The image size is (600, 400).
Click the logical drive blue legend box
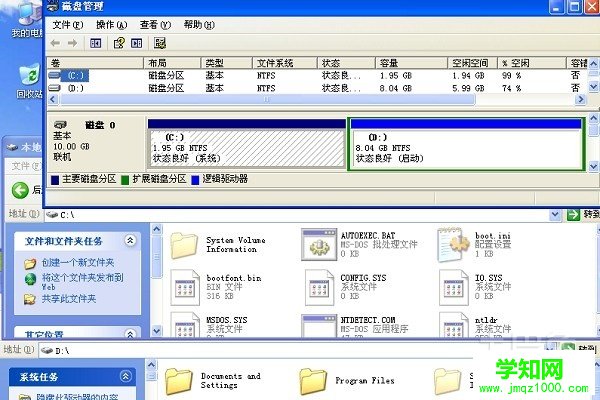coord(195,180)
